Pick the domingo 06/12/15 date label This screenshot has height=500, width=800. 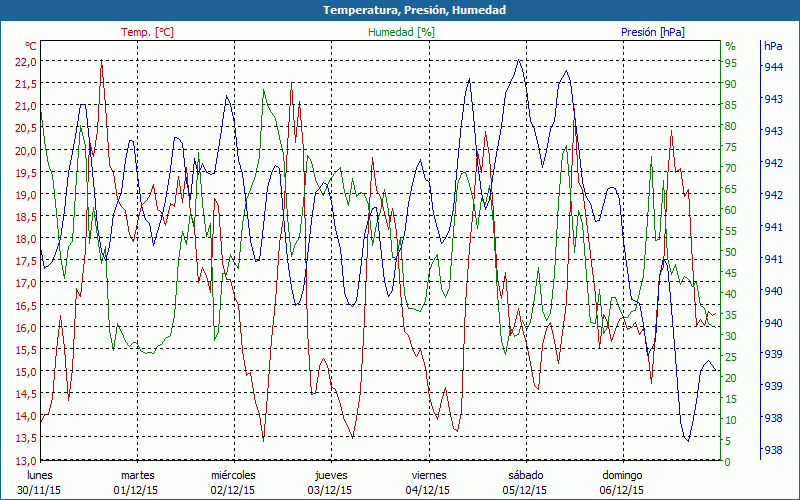coord(622,482)
